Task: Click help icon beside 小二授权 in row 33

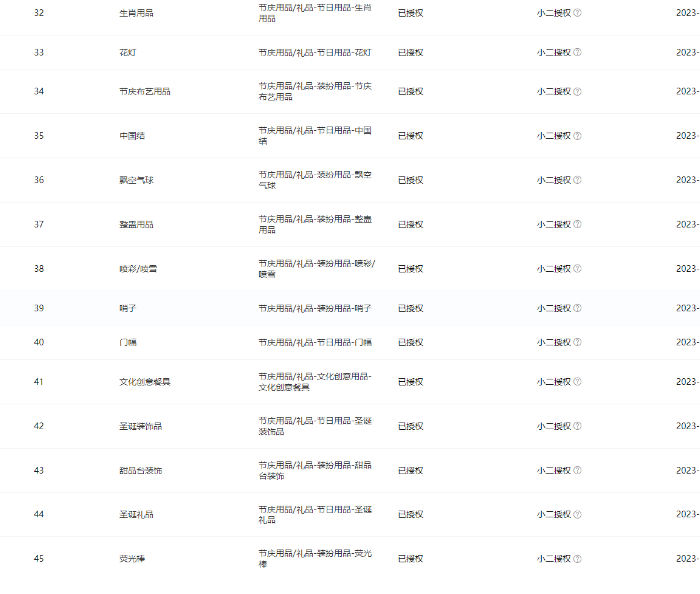Action: pyautogui.click(x=577, y=52)
